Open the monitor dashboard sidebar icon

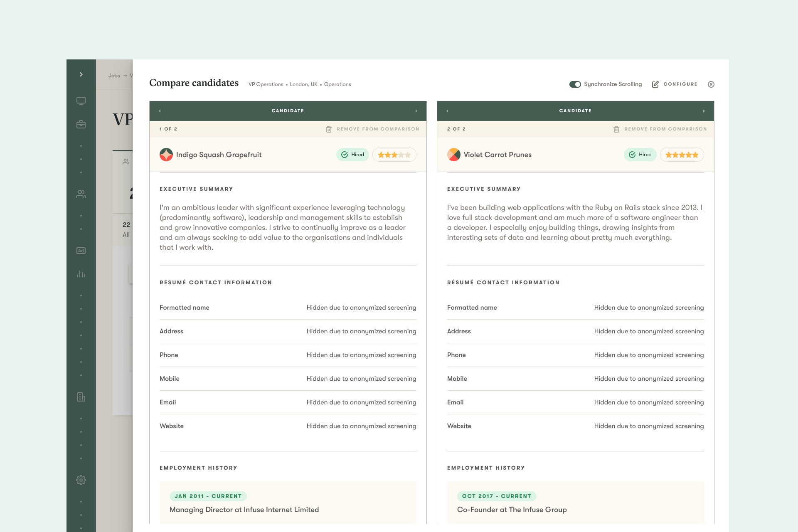[81, 101]
